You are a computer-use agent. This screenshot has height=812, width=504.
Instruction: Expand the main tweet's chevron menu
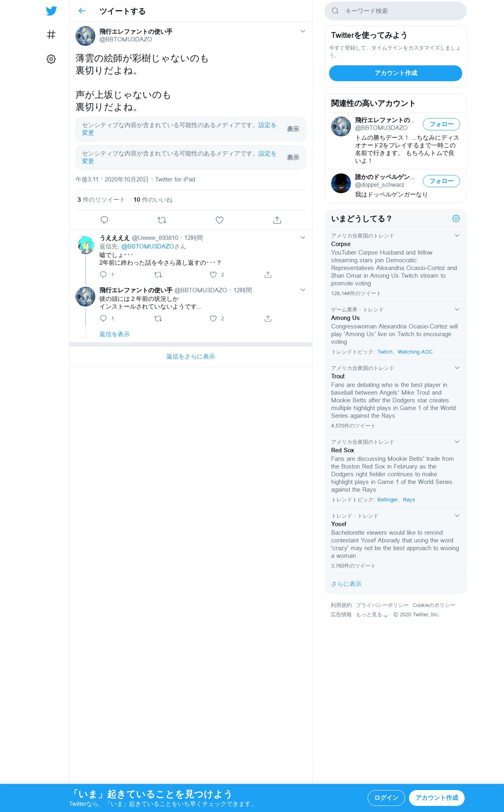[303, 31]
